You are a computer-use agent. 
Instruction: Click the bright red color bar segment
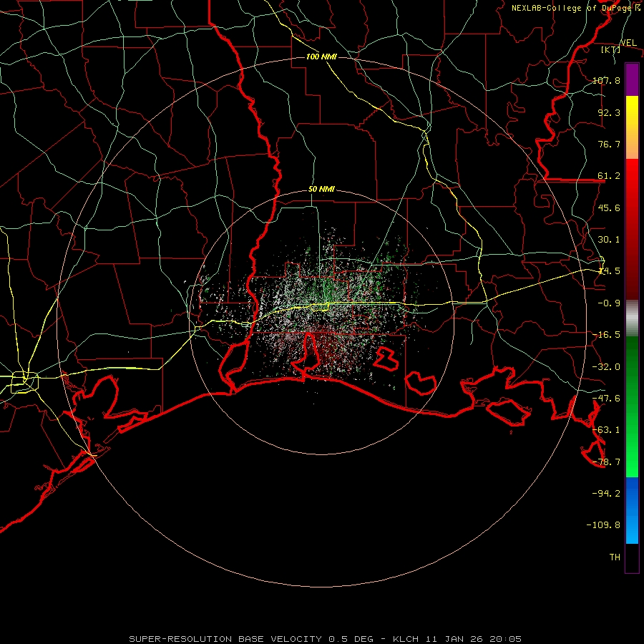coord(632,229)
